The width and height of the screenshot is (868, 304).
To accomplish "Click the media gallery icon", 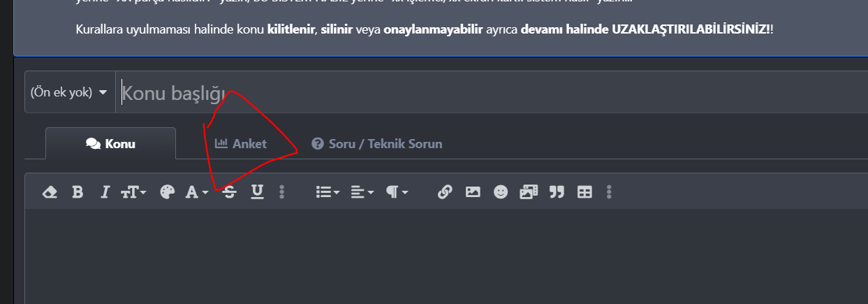I will 529,192.
